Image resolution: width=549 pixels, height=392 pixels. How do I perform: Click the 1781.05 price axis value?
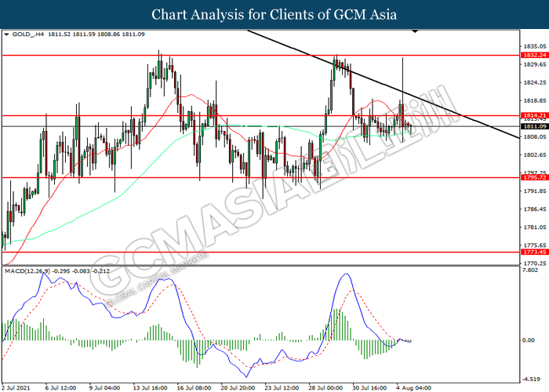[x=535, y=227]
